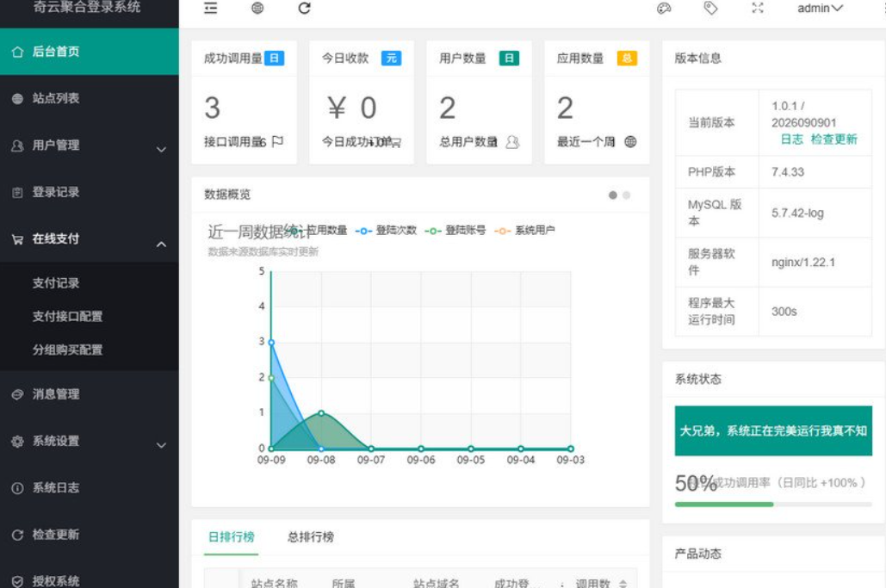Click the 用户管理 person icon
The height and width of the screenshot is (588, 886).
click(x=17, y=145)
